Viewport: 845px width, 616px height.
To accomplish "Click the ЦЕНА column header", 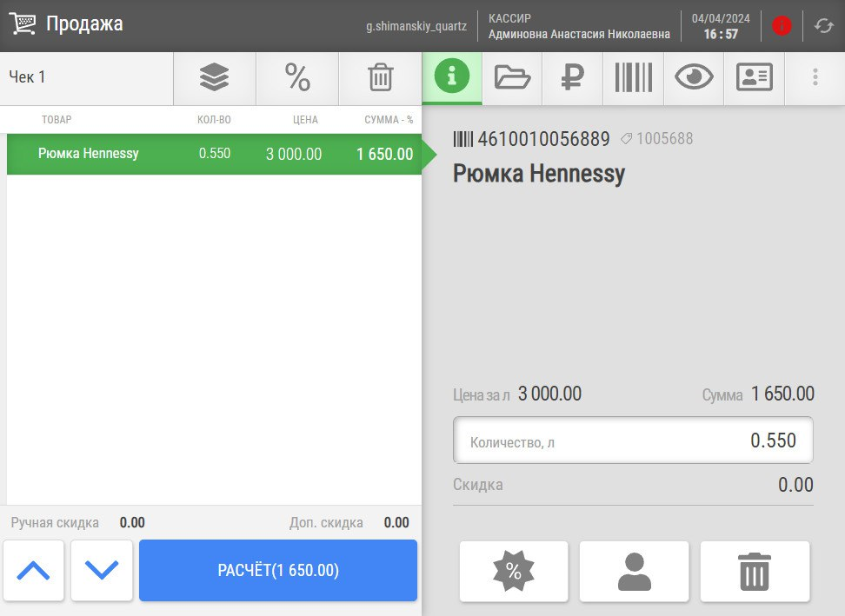I will click(305, 120).
